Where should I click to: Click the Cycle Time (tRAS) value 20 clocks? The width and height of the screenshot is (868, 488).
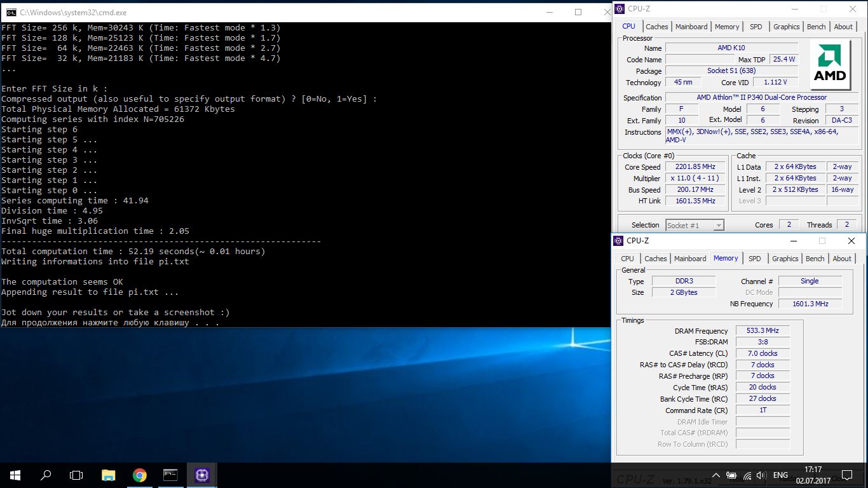coord(763,387)
